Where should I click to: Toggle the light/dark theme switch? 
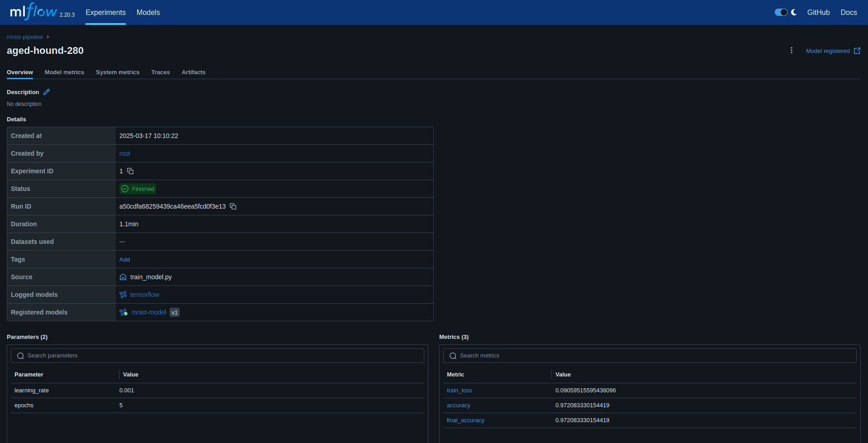781,12
